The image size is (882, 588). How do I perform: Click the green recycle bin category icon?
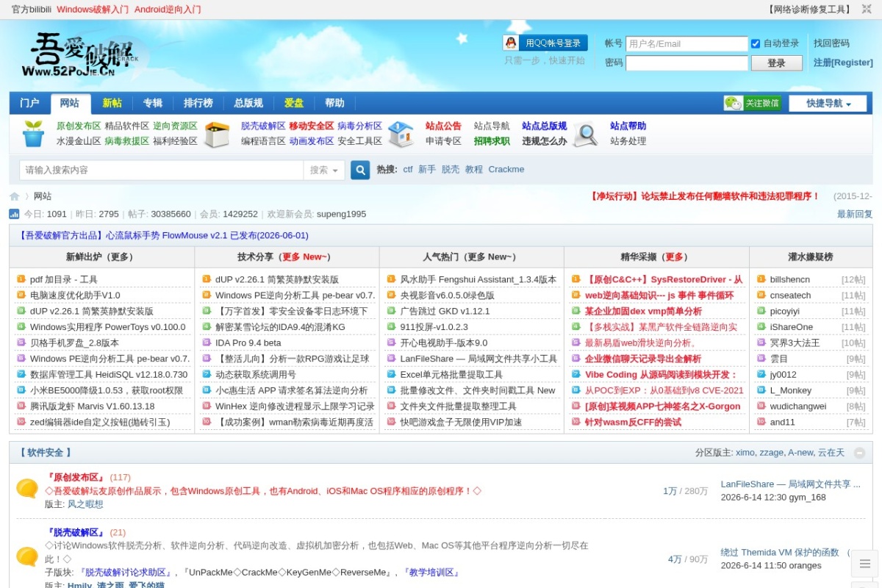33,134
